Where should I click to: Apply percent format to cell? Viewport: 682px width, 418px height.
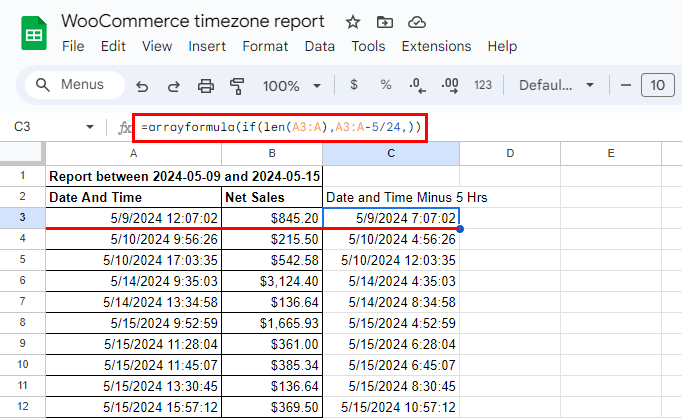click(x=385, y=85)
